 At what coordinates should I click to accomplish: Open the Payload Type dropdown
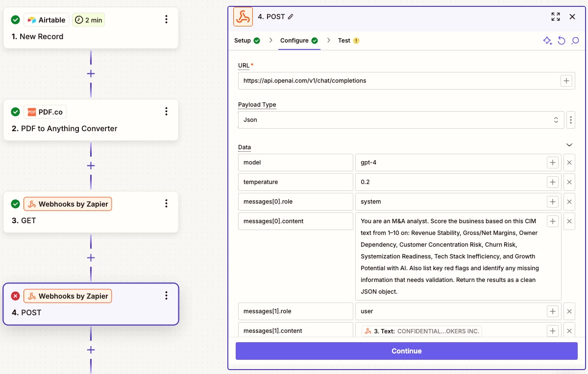tap(401, 120)
